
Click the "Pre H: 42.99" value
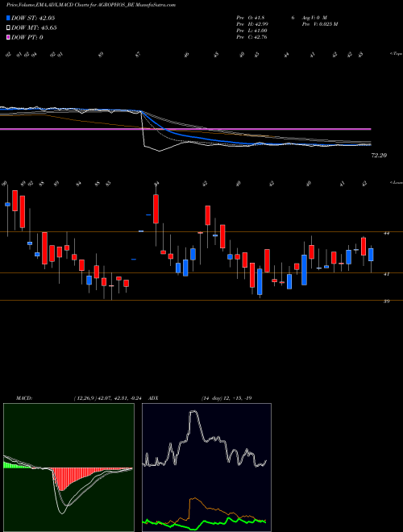click(254, 24)
